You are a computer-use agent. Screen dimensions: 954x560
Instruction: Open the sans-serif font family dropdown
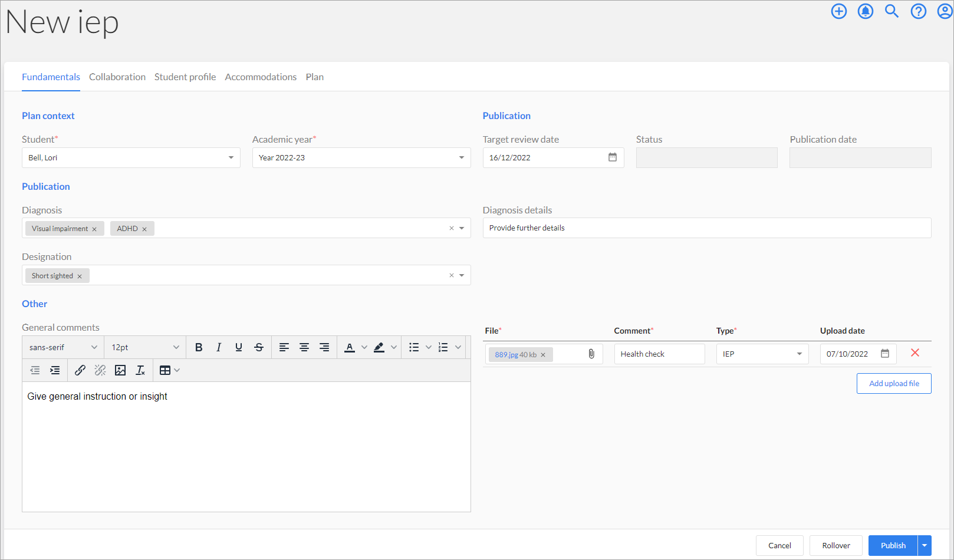pos(63,347)
